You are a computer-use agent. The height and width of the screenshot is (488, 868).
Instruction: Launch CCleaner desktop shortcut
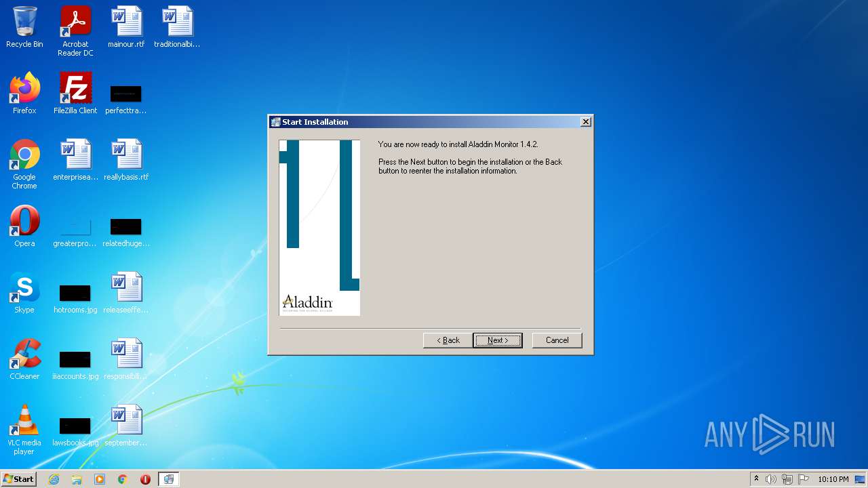click(x=24, y=359)
